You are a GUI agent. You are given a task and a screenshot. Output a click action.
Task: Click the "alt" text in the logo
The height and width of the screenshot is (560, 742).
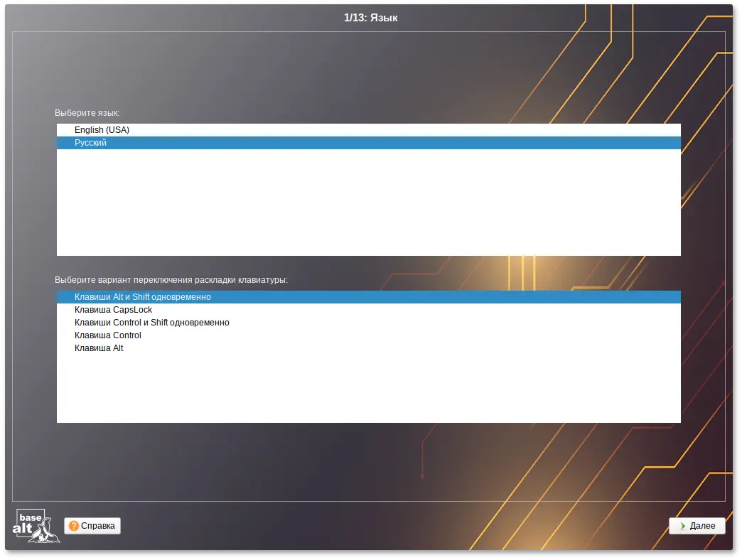[23, 529]
